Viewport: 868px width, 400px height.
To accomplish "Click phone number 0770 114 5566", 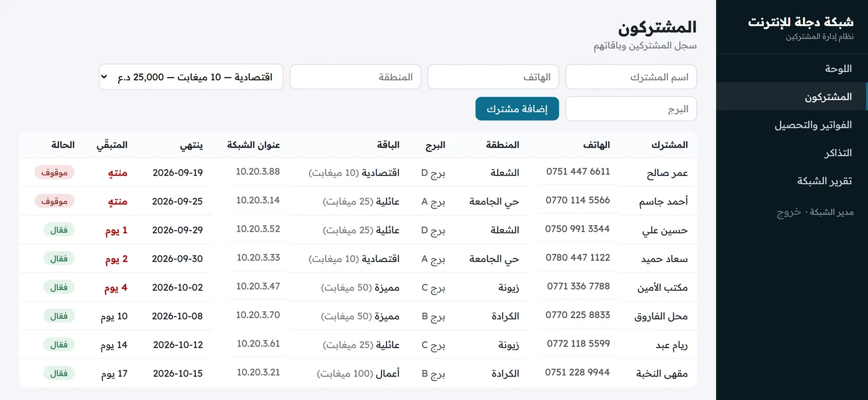I will (578, 200).
